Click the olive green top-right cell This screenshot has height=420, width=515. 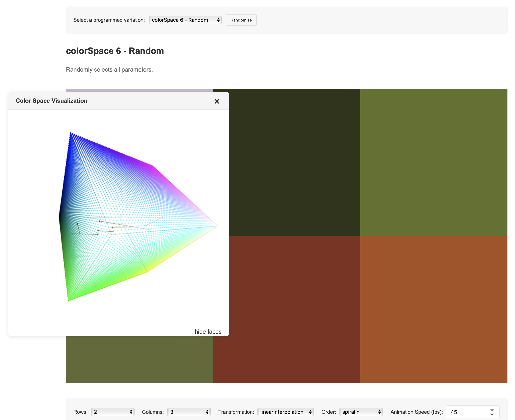434,162
